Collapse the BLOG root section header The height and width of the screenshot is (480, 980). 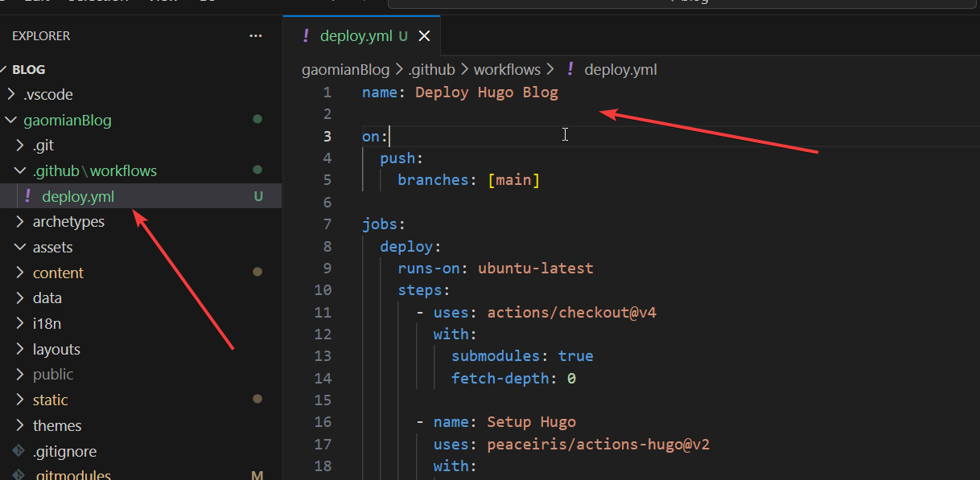(x=28, y=70)
